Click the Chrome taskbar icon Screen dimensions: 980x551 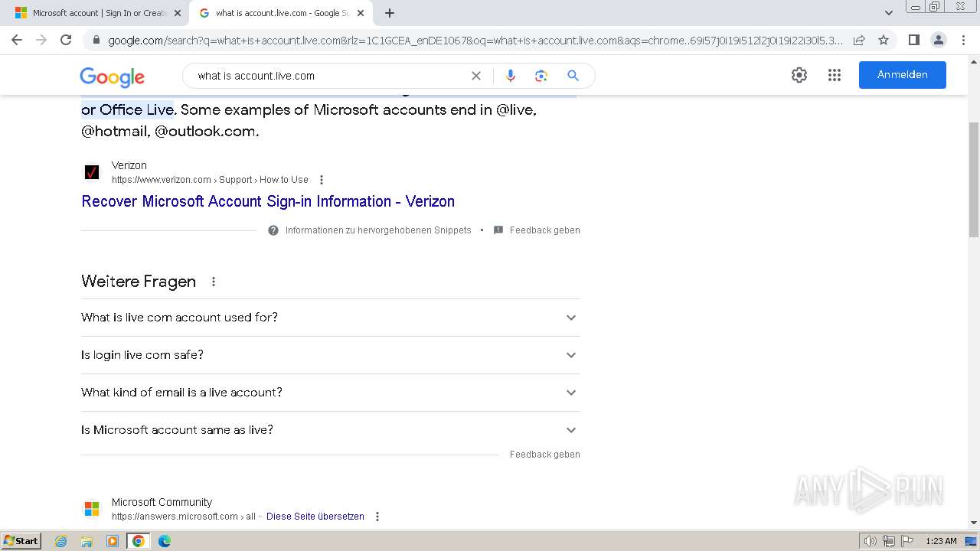pyautogui.click(x=139, y=541)
